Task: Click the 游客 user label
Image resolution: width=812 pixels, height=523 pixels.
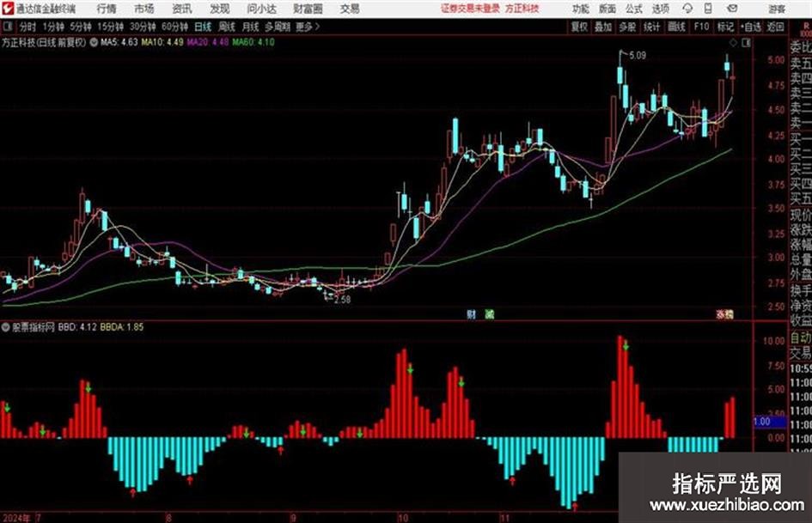Action: [776, 9]
